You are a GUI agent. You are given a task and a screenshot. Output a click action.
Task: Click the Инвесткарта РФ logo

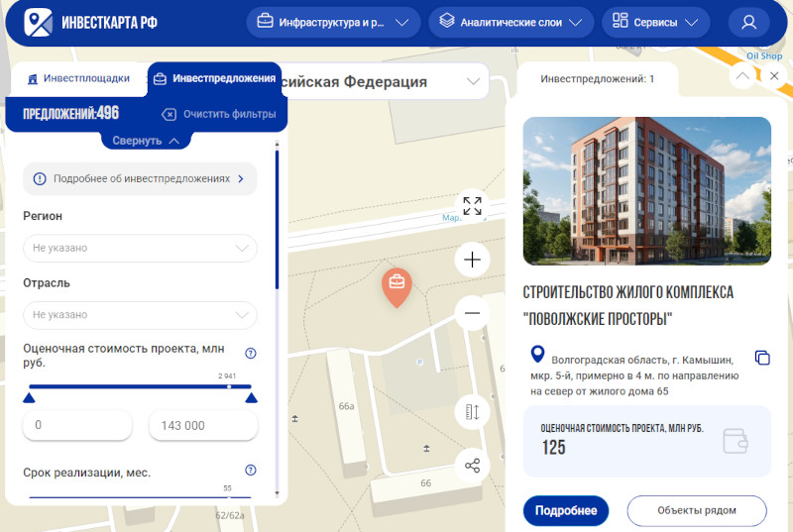coord(90,22)
